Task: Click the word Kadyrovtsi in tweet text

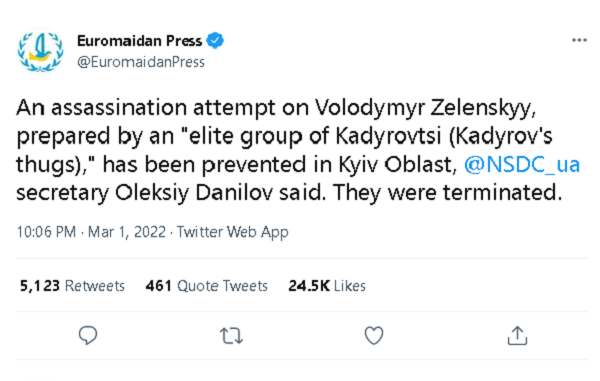Action: pos(389,136)
